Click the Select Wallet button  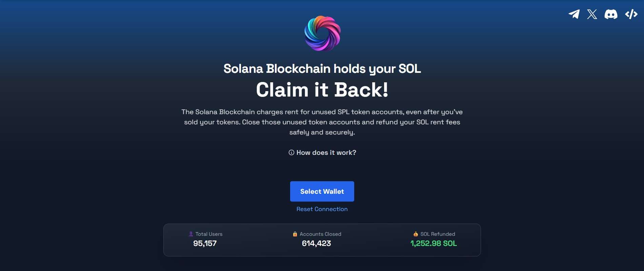322,191
